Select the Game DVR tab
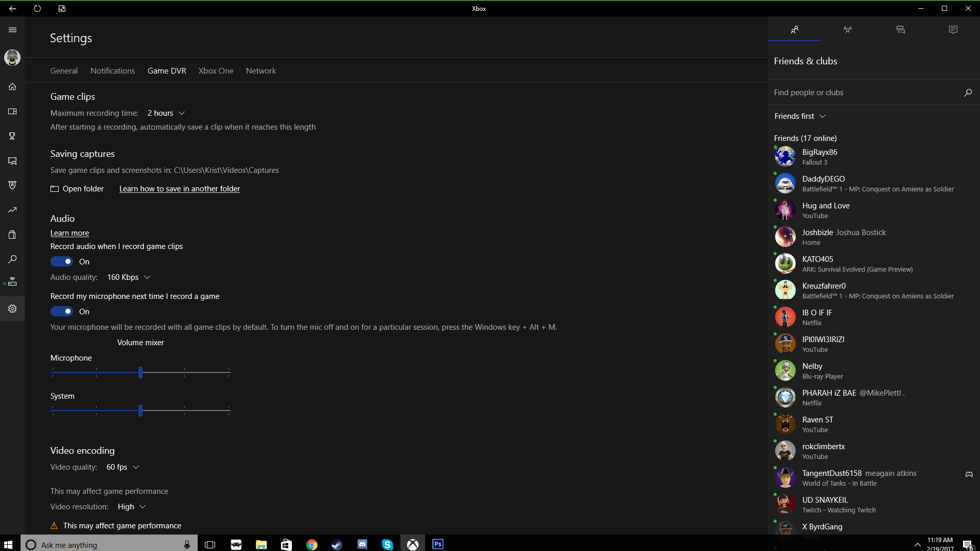This screenshot has width=980, height=551. [167, 71]
